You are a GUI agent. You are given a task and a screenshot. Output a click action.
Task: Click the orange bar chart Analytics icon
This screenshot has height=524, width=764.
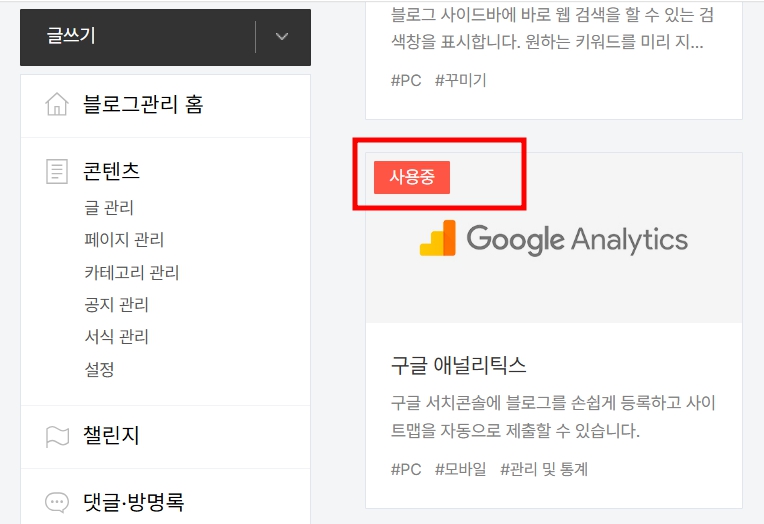(438, 238)
